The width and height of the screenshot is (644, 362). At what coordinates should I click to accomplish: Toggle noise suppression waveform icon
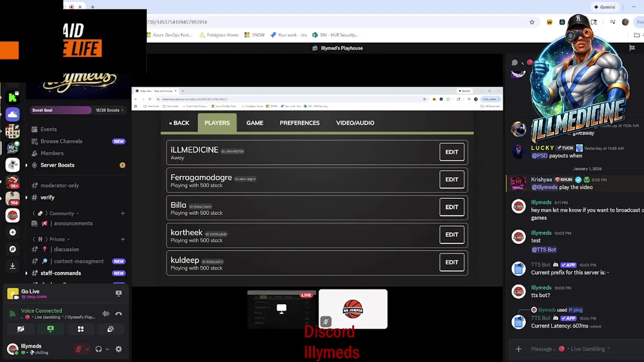tap(106, 314)
